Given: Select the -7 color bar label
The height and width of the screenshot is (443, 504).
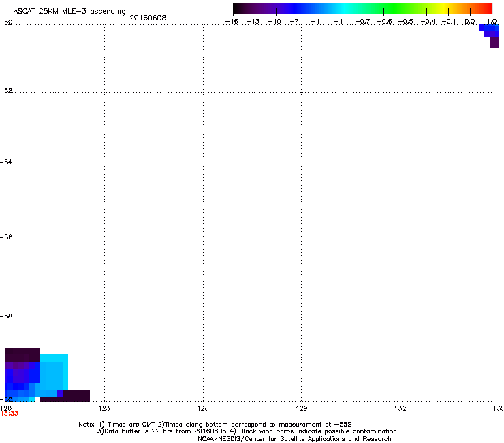Looking at the screenshot, I should pyautogui.click(x=296, y=22).
